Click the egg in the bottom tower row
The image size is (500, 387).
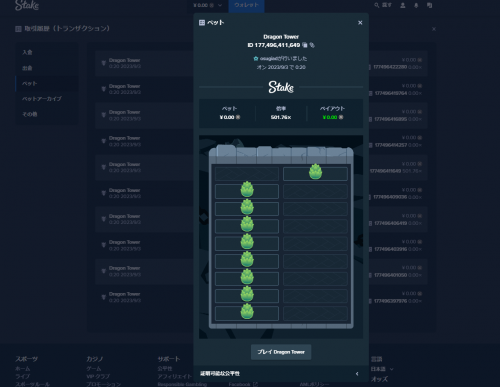click(247, 311)
